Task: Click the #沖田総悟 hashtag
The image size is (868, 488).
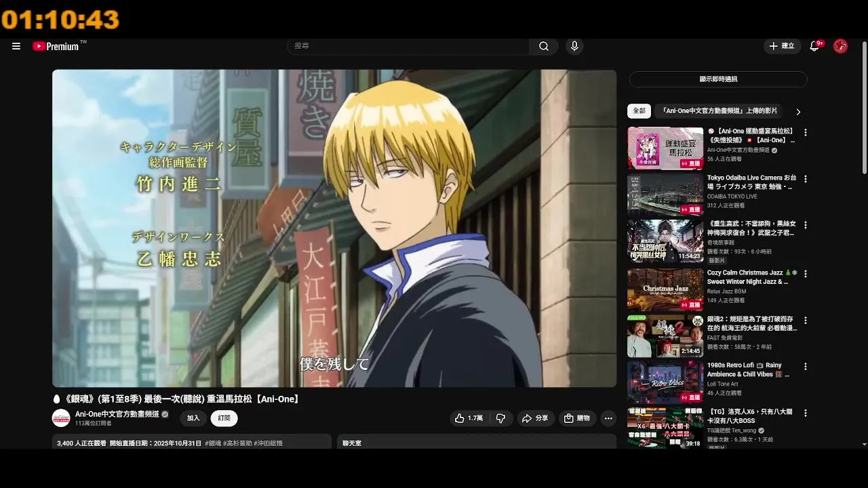Action: [x=269, y=443]
